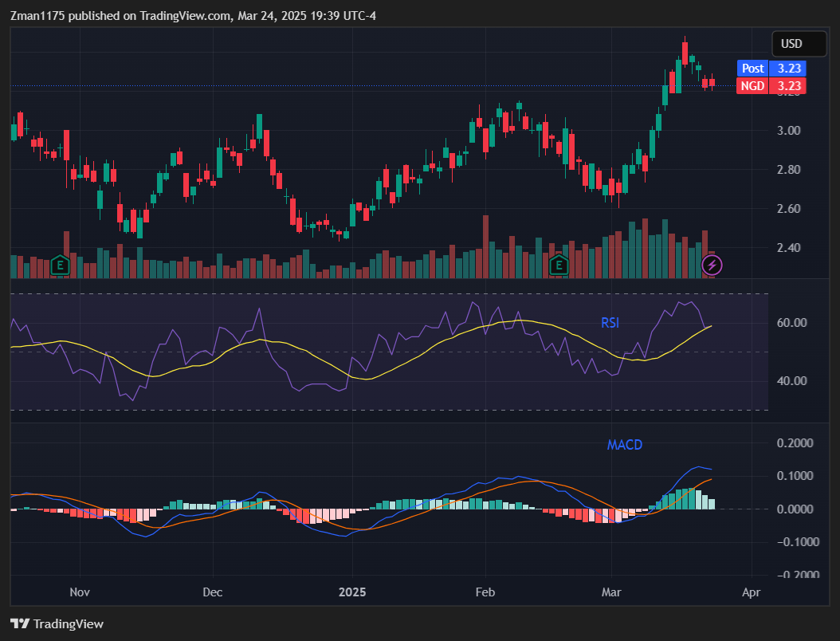
Task: Open the USD currency selector
Action: click(x=799, y=44)
